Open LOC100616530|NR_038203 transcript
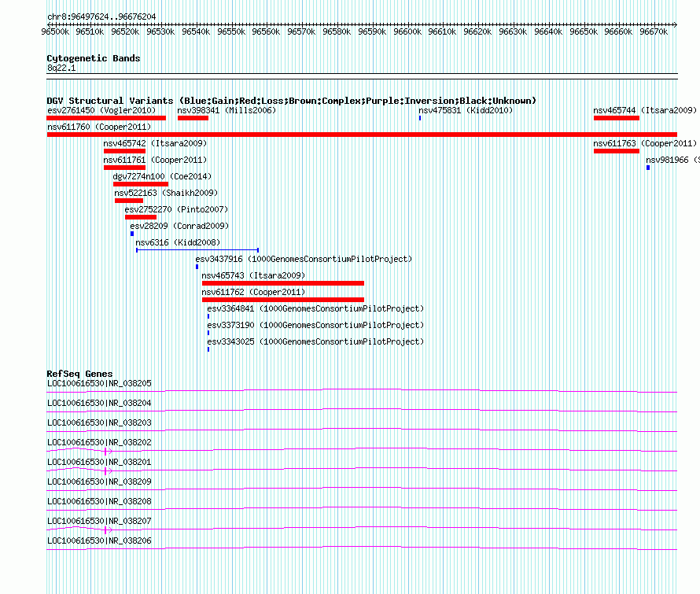The height and width of the screenshot is (594, 700). (x=99, y=422)
